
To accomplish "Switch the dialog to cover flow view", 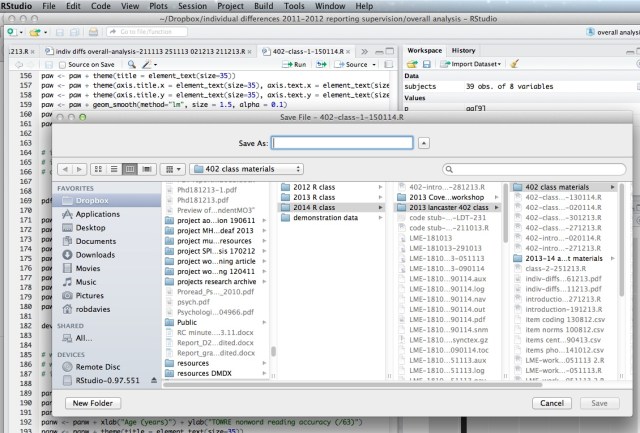I will click(147, 169).
